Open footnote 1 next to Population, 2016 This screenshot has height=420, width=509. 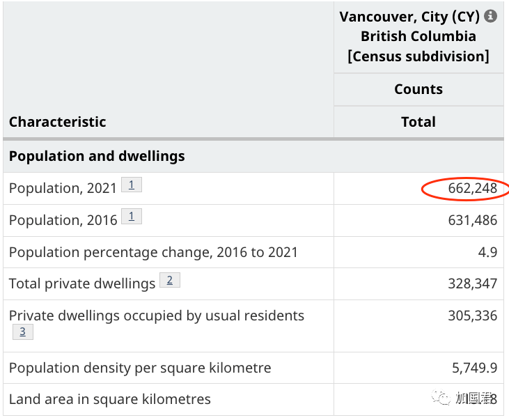click(132, 216)
